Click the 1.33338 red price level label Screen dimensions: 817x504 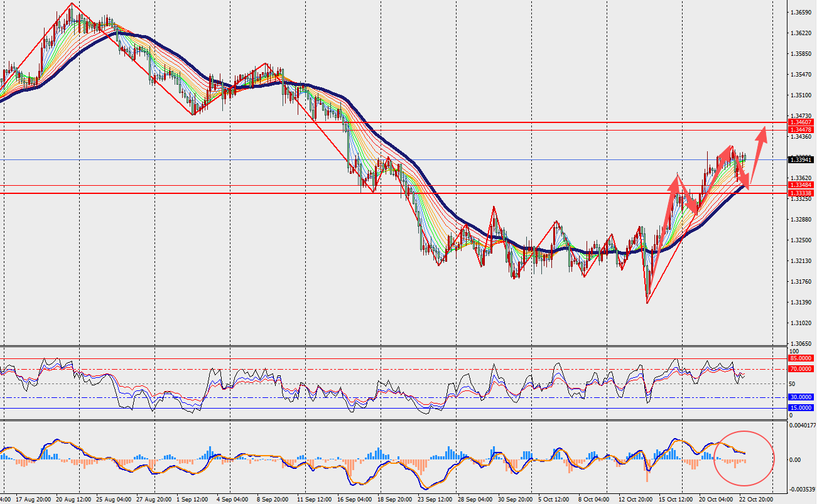click(x=801, y=193)
